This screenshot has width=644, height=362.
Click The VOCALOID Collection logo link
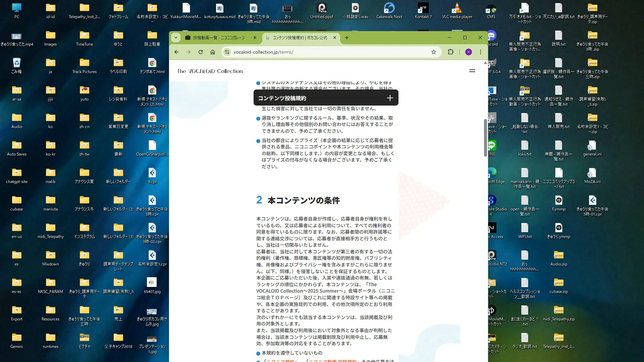pos(210,71)
